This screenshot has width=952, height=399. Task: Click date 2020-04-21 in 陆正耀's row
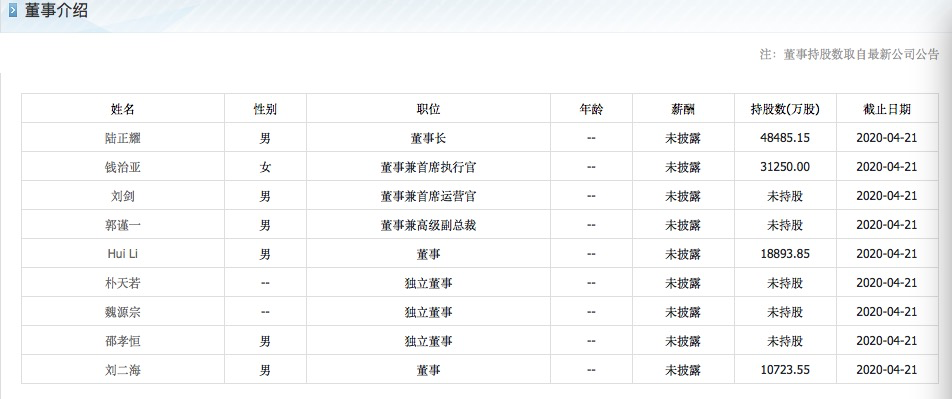(x=887, y=138)
